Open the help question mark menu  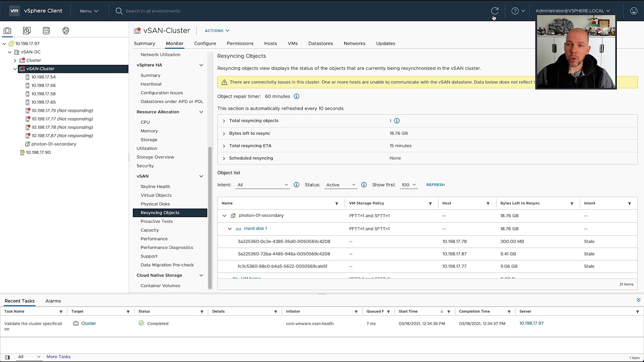(518, 11)
